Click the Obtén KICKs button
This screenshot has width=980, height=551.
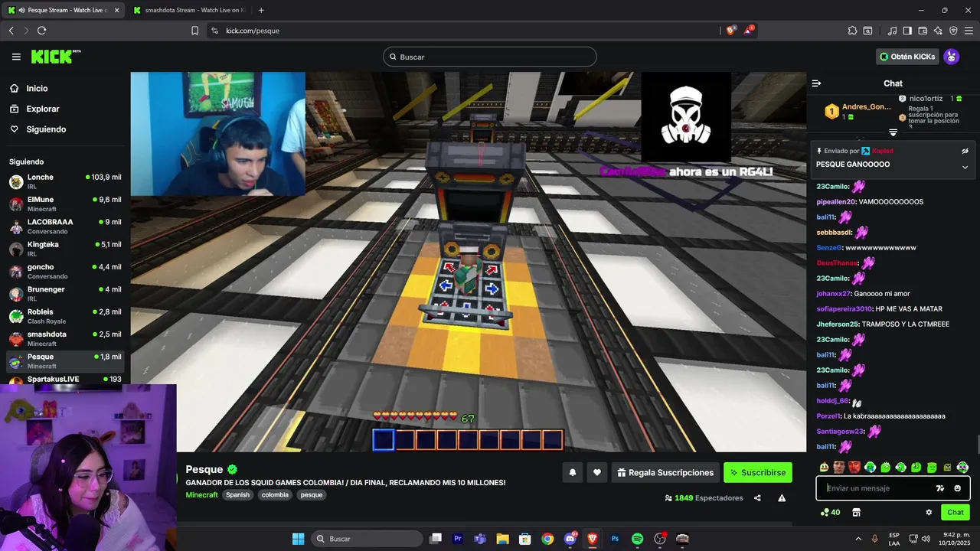pyautogui.click(x=907, y=57)
